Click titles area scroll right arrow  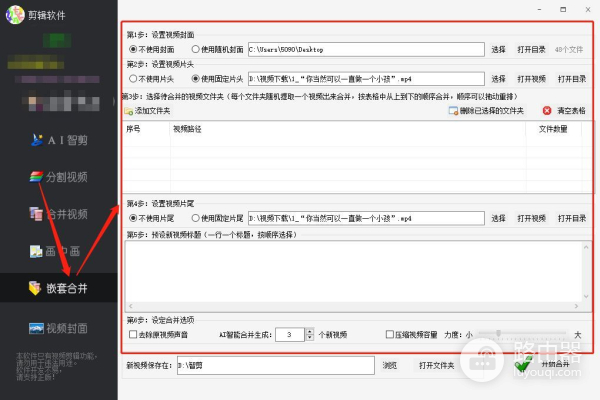click(576, 306)
